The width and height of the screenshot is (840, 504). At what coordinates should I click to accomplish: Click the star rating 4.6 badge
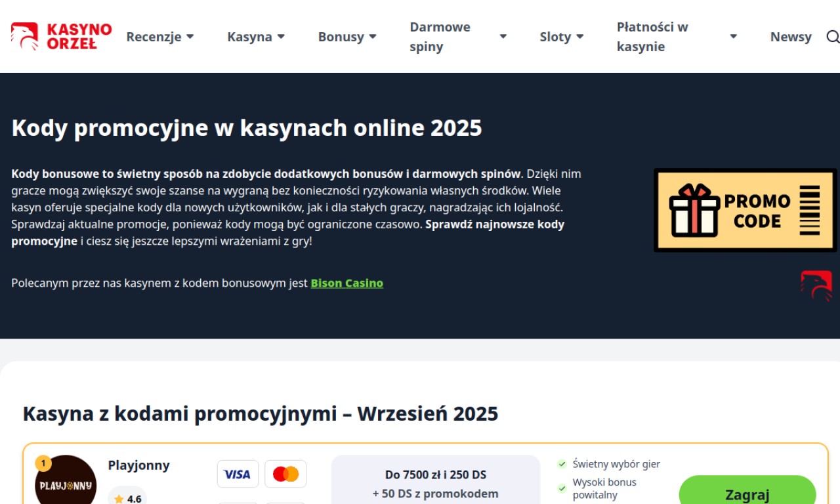(x=127, y=497)
